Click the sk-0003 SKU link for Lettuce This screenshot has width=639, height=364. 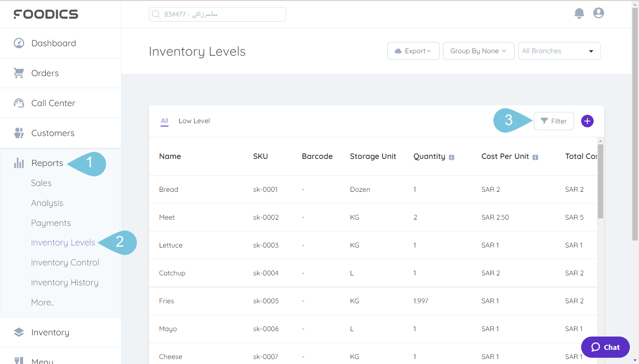point(266,245)
